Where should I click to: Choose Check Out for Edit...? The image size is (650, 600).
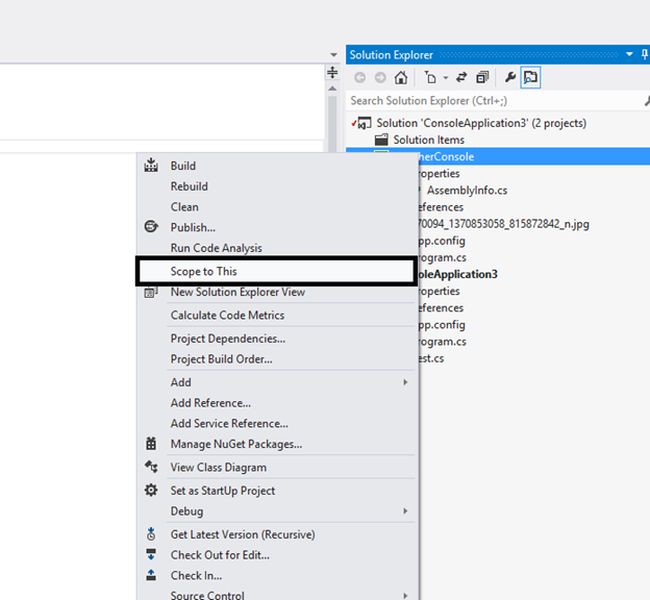(277, 555)
